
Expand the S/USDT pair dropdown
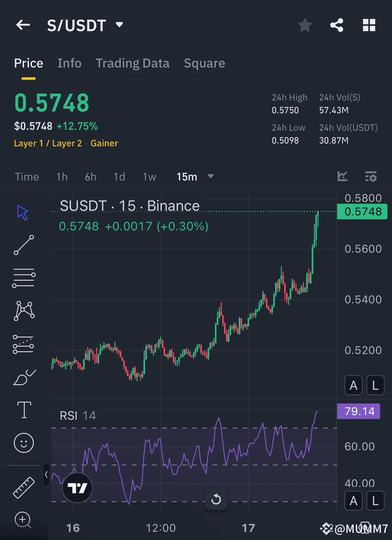pyautogui.click(x=120, y=25)
